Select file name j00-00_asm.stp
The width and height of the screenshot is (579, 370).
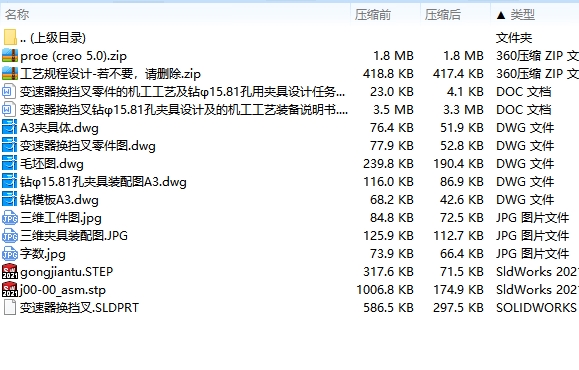pyautogui.click(x=63, y=290)
